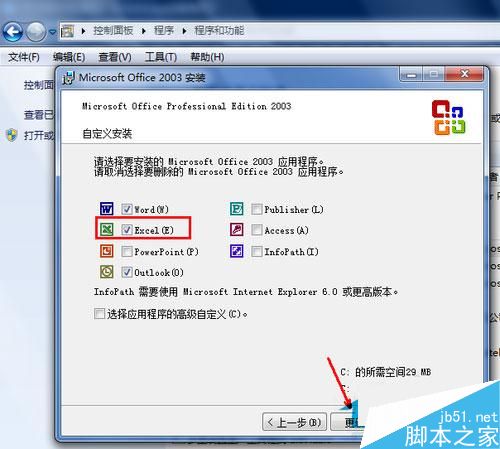Click the Outlook application icon
500x449 pixels.
[x=107, y=272]
